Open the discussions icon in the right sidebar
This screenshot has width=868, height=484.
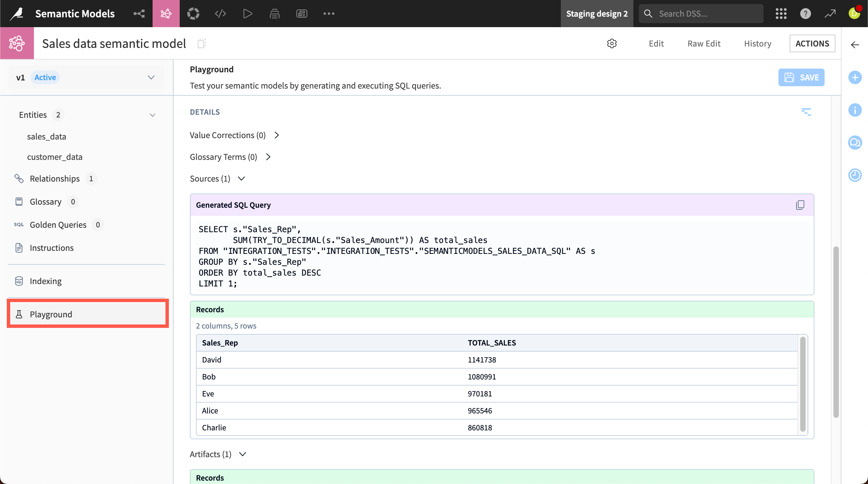pyautogui.click(x=855, y=143)
